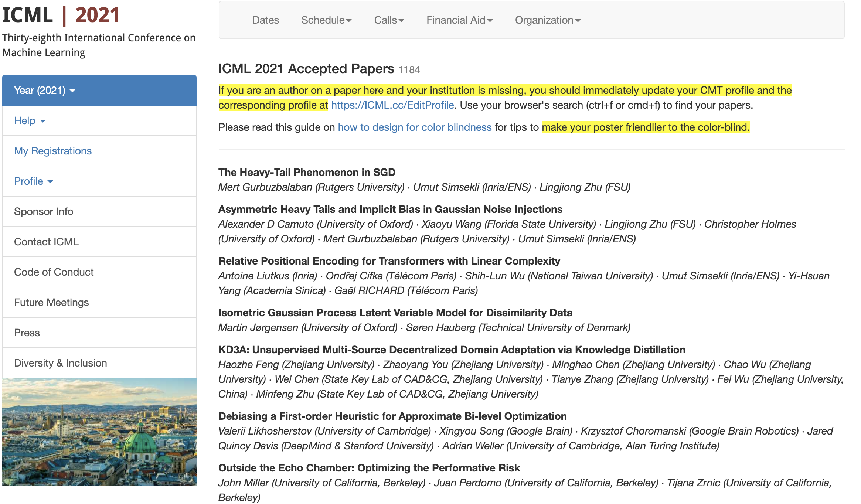The width and height of the screenshot is (861, 504).
Task: Expand the Schedule navigation dropdown
Action: [x=326, y=20]
